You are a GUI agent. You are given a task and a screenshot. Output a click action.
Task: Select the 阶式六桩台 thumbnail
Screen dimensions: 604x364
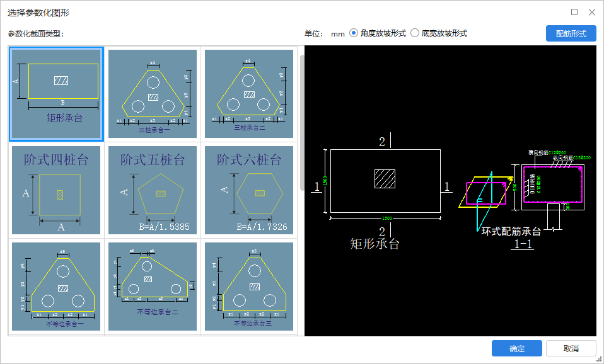click(249, 190)
